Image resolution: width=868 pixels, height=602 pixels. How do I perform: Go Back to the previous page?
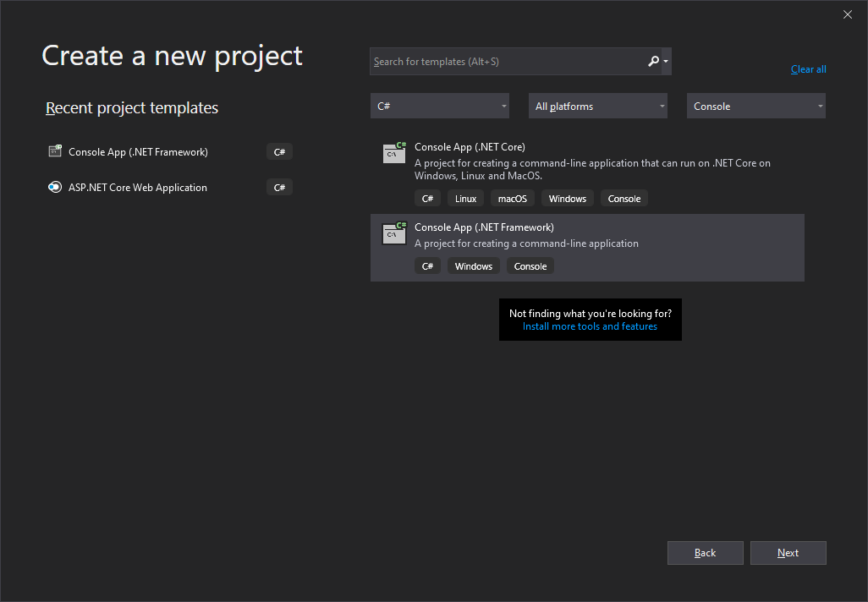[705, 553]
